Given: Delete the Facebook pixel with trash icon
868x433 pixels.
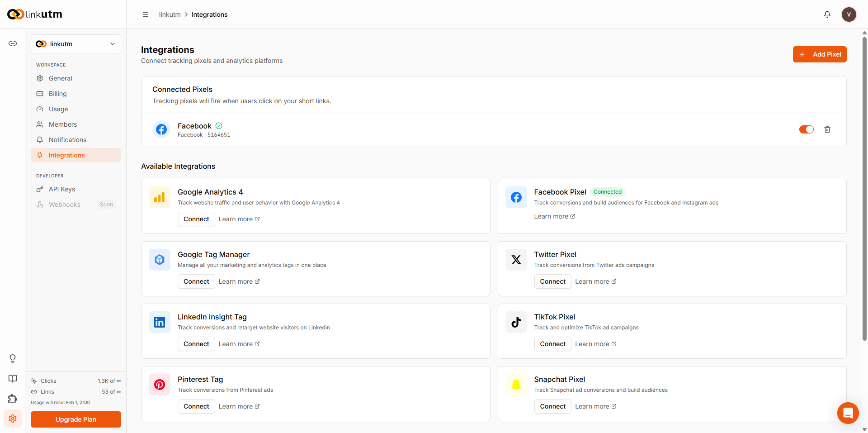Looking at the screenshot, I should pos(827,129).
